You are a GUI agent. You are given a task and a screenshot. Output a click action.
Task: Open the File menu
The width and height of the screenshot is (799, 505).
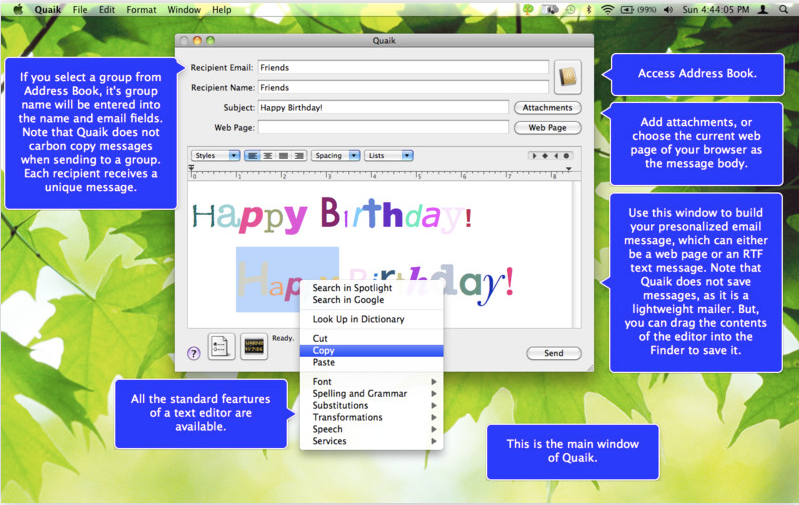coord(79,10)
